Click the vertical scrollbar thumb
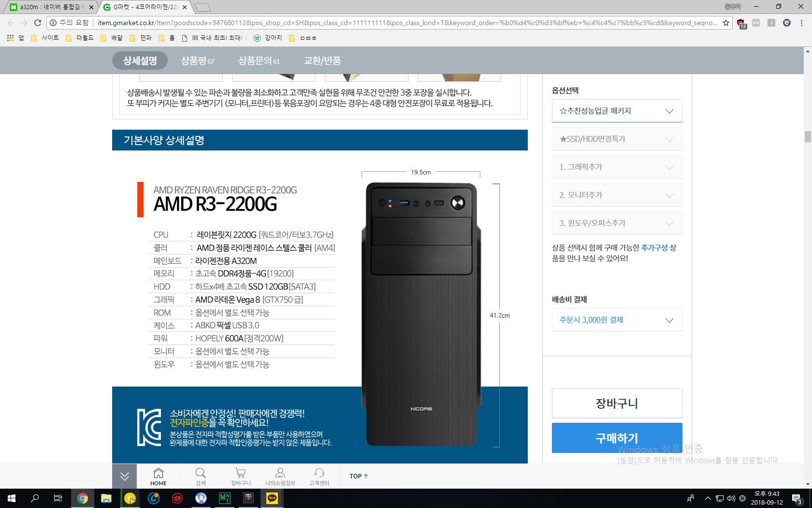 click(808, 136)
